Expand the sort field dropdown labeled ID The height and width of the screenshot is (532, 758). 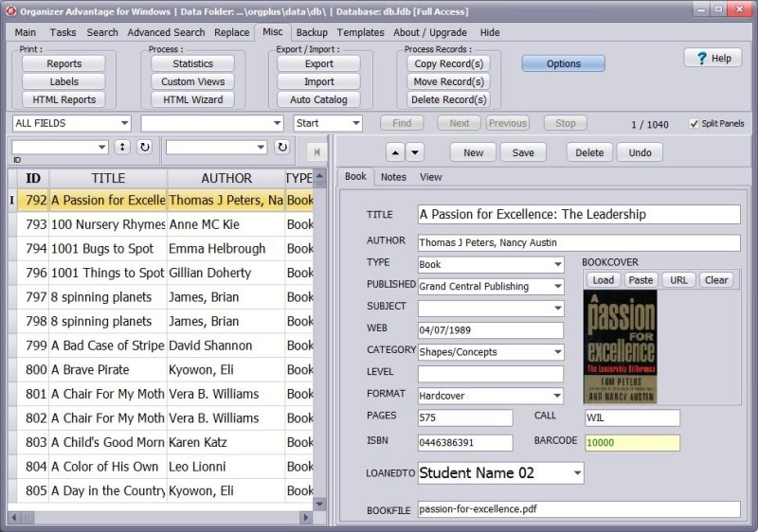pyautogui.click(x=102, y=147)
